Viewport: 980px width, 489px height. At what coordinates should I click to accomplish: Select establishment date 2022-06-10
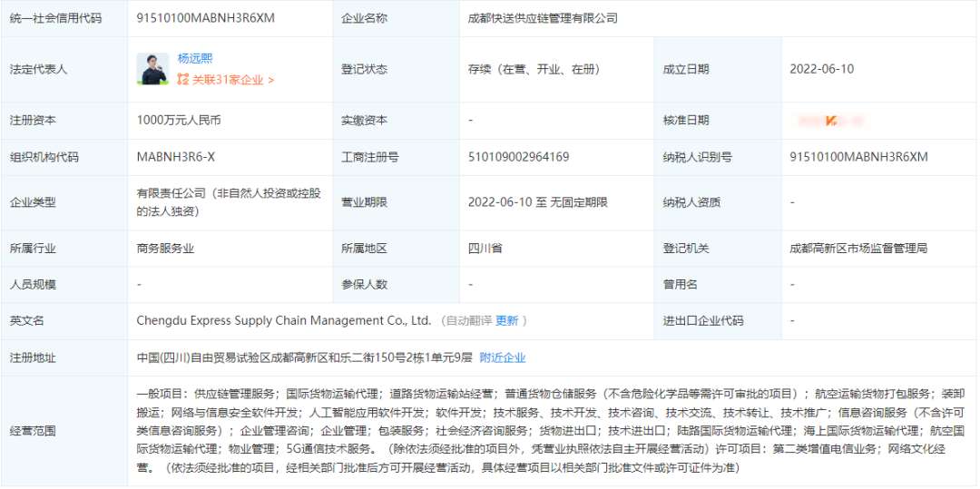tap(821, 69)
